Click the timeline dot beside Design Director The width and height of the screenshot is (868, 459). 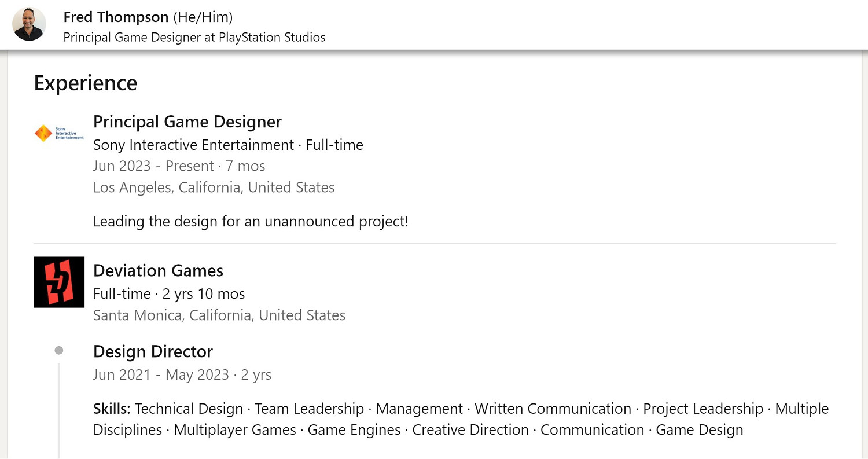click(58, 350)
